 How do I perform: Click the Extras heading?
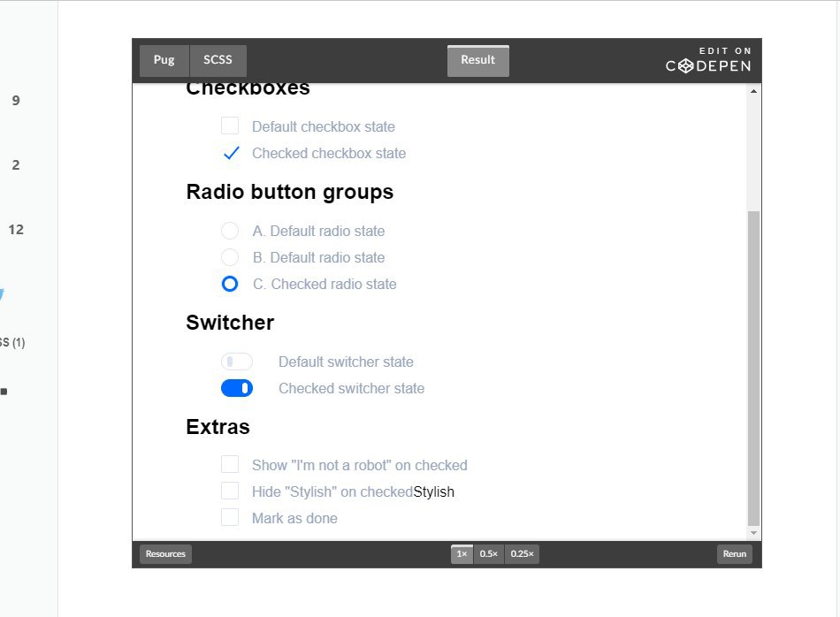pyautogui.click(x=218, y=427)
